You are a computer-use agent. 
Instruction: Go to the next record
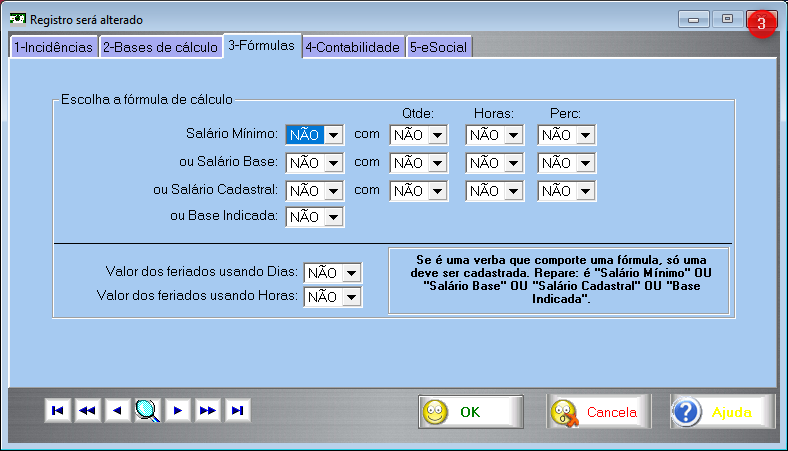coord(178,410)
